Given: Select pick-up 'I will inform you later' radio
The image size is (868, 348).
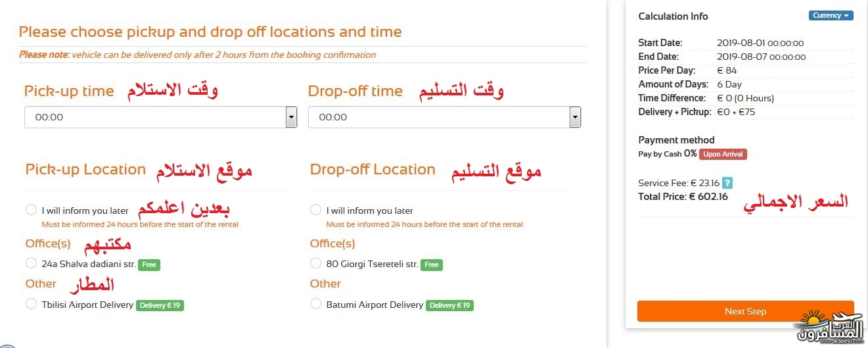Looking at the screenshot, I should [x=31, y=210].
